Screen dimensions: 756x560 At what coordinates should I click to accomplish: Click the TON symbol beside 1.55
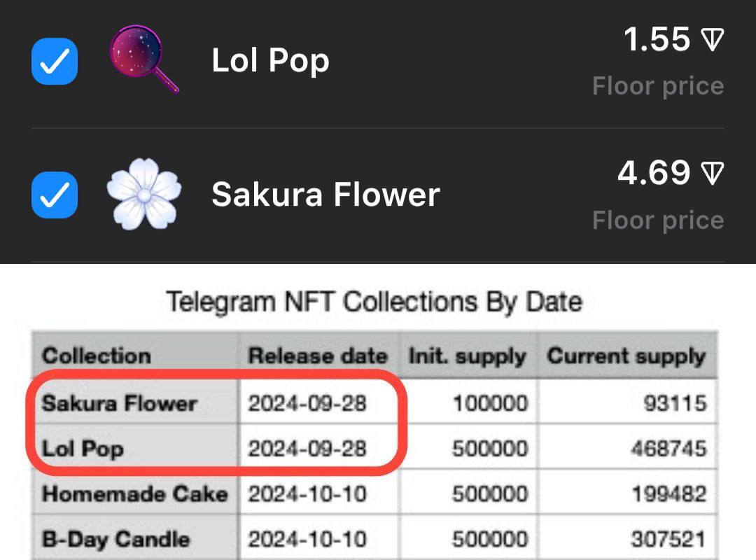click(712, 41)
